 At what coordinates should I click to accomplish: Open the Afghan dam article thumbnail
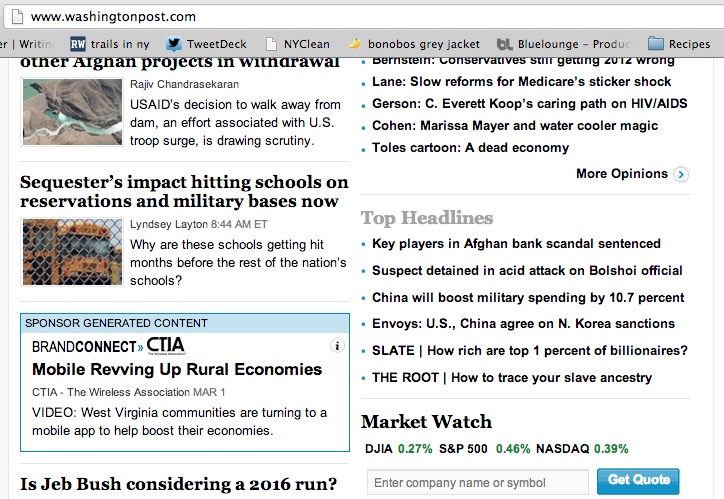(72, 113)
